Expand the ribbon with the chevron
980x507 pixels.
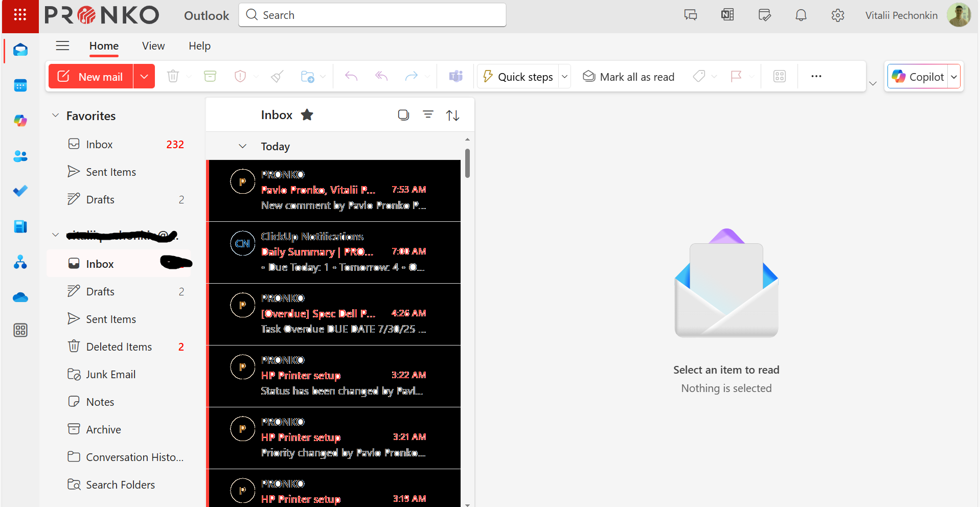click(x=873, y=84)
